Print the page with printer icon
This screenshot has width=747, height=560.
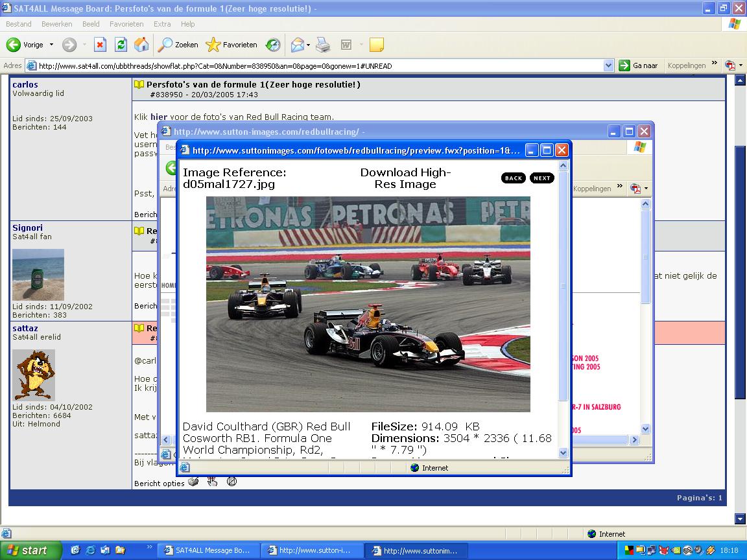tap(323, 45)
